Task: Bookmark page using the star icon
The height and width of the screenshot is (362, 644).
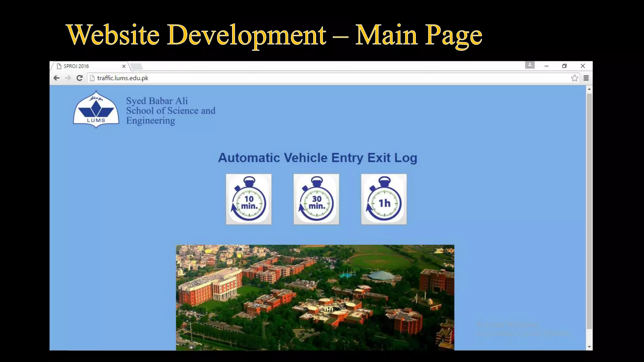Action: click(x=575, y=78)
